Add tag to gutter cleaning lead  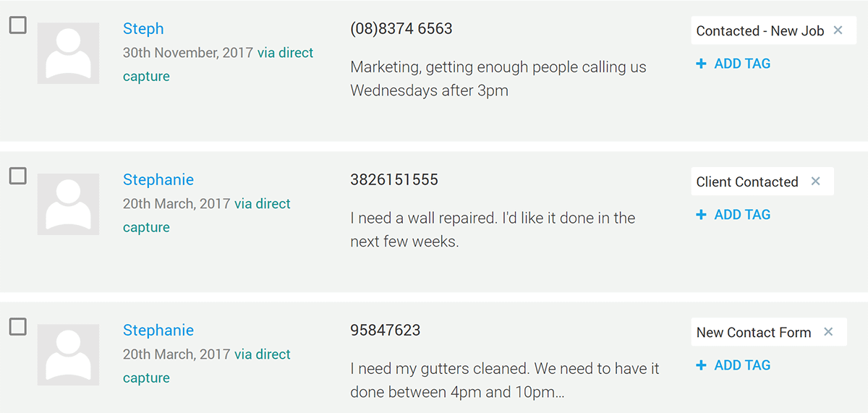click(x=733, y=365)
